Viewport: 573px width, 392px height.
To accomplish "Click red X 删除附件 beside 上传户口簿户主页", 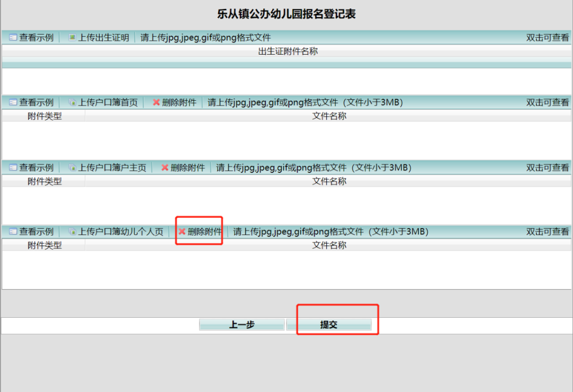I will click(164, 168).
